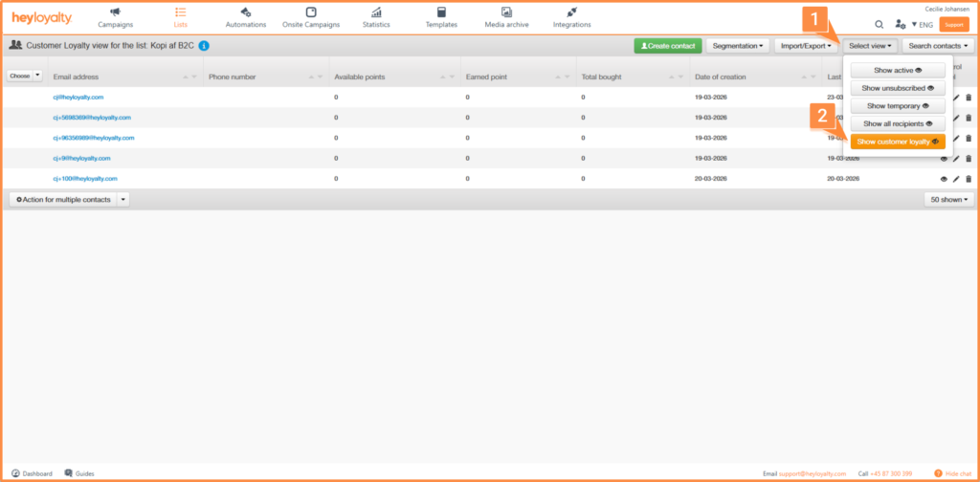Image resolution: width=980 pixels, height=482 pixels.
Task: Choose Show all recipients view
Action: point(898,123)
